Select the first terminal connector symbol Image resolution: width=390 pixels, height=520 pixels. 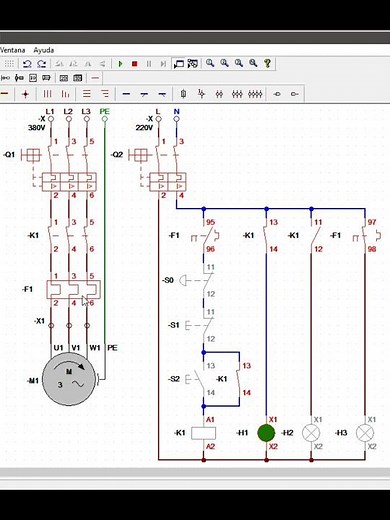pos(277,94)
